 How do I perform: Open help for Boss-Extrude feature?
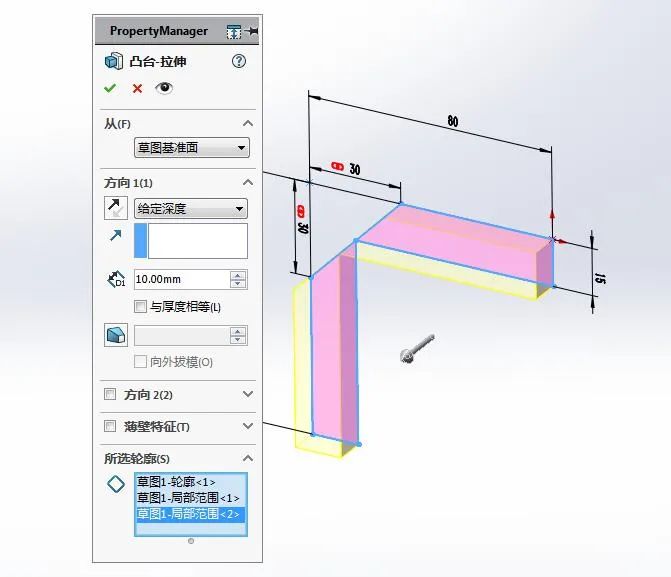pos(239,61)
